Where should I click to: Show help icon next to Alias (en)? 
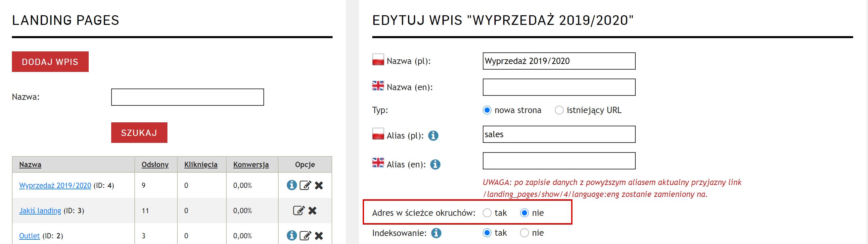pos(435,164)
